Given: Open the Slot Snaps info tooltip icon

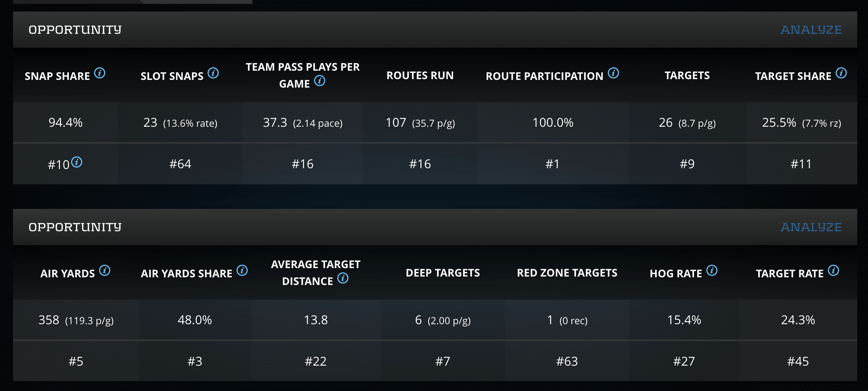Looking at the screenshot, I should [213, 73].
